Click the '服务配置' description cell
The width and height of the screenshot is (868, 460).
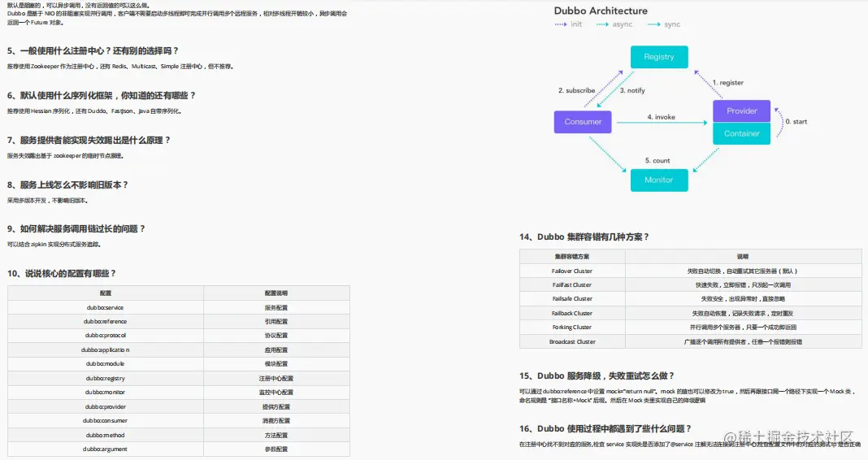(x=276, y=308)
